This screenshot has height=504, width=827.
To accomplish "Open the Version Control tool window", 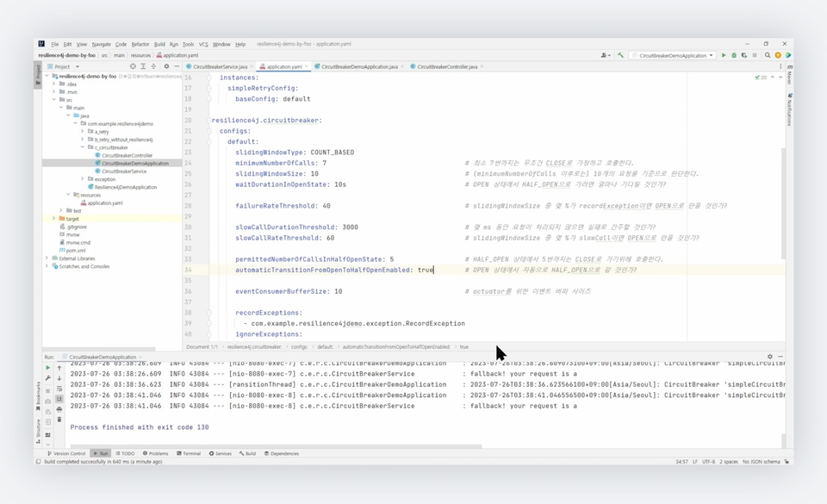I will point(66,453).
